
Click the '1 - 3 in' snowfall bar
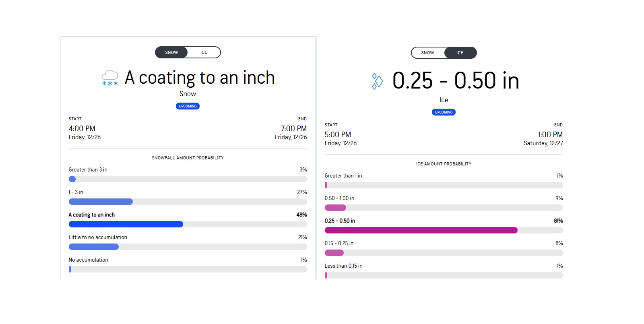pyautogui.click(x=188, y=202)
